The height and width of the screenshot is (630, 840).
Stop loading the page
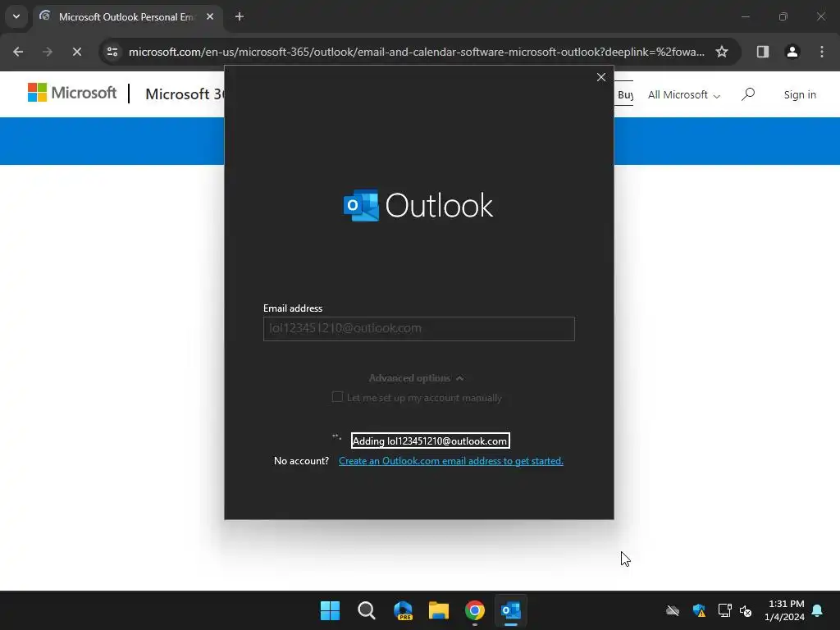point(76,52)
